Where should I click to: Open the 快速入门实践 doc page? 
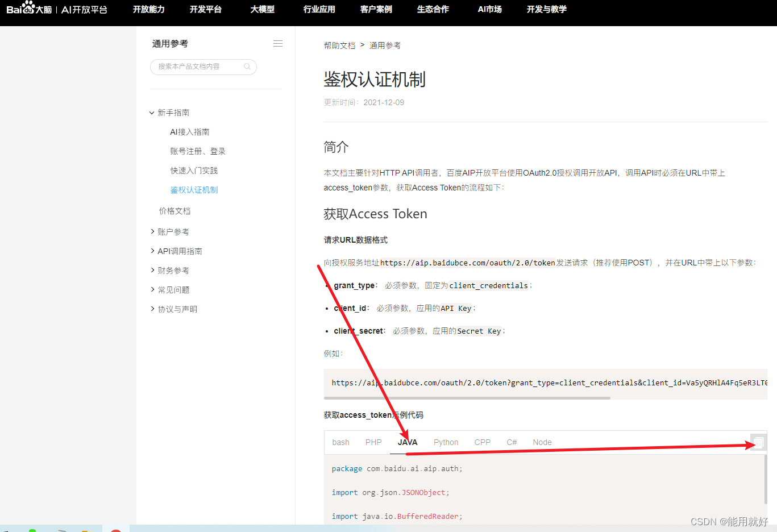[194, 171]
